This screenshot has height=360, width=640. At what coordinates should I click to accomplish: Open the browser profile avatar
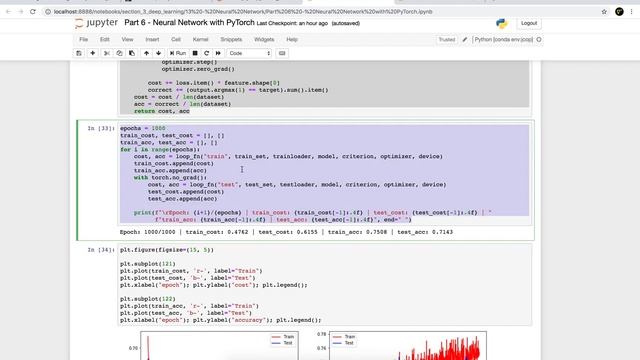(619, 12)
